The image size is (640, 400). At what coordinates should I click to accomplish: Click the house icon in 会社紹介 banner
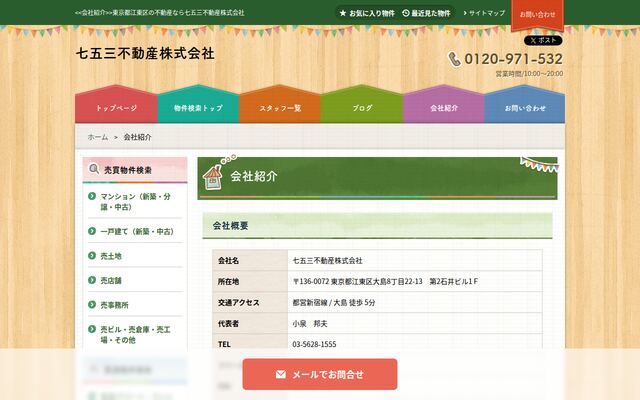pos(213,177)
